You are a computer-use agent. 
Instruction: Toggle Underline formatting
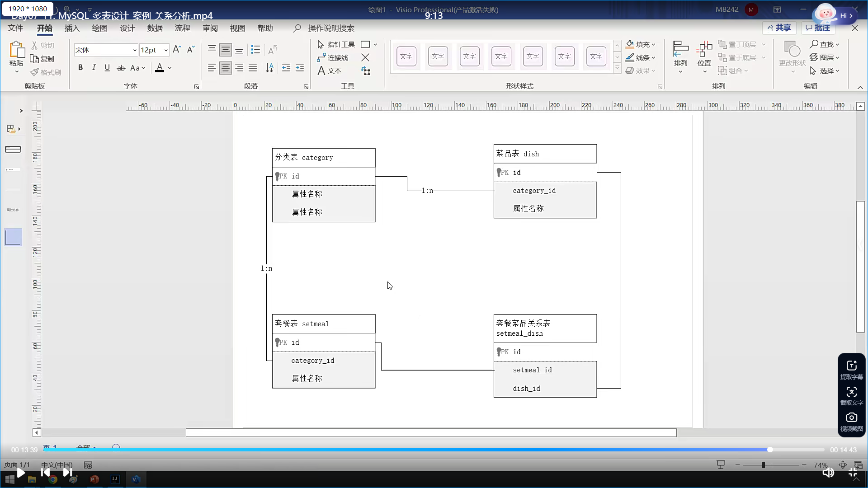click(x=107, y=68)
